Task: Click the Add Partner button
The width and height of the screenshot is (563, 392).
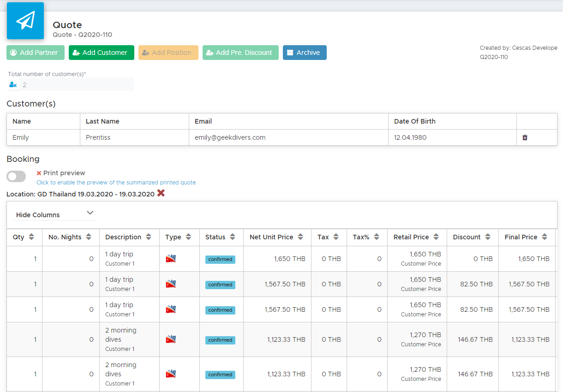Action: pyautogui.click(x=34, y=53)
